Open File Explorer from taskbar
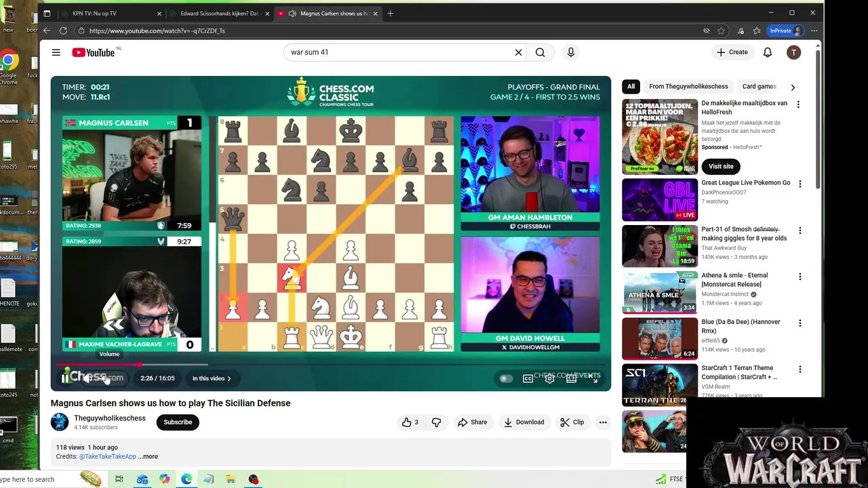 (231, 479)
